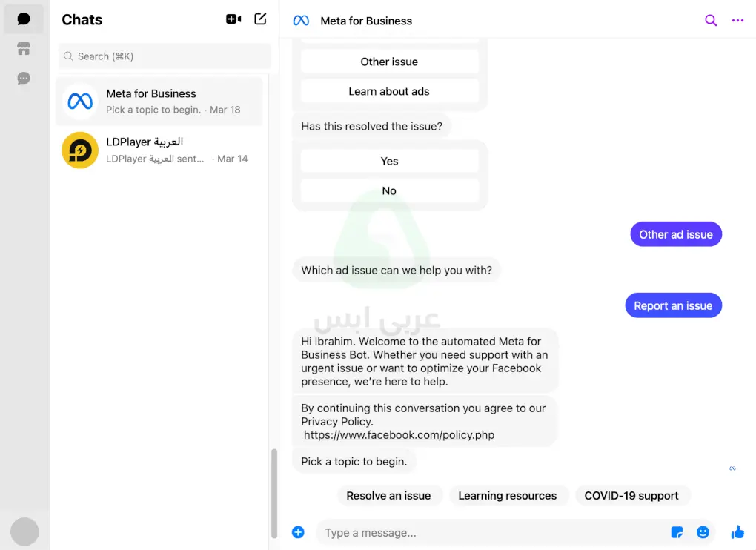The width and height of the screenshot is (756, 550).
Task: Search within the conversation using magnifier
Action: (710, 21)
